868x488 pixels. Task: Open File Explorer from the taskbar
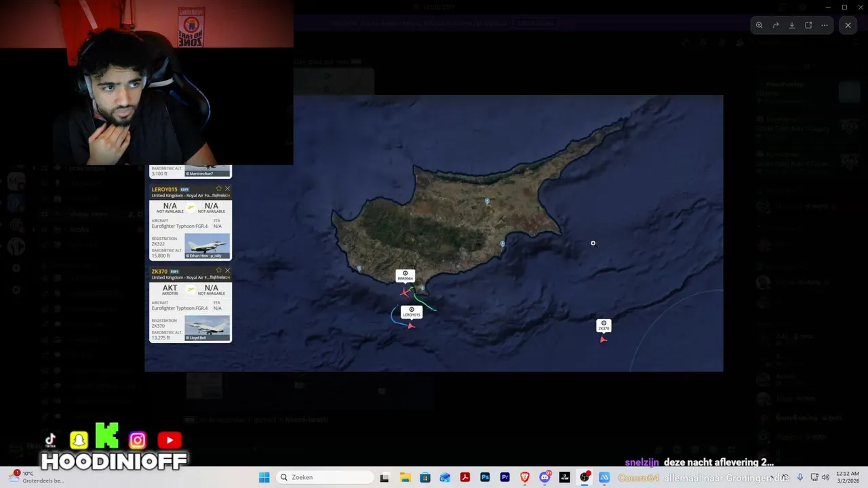405,477
